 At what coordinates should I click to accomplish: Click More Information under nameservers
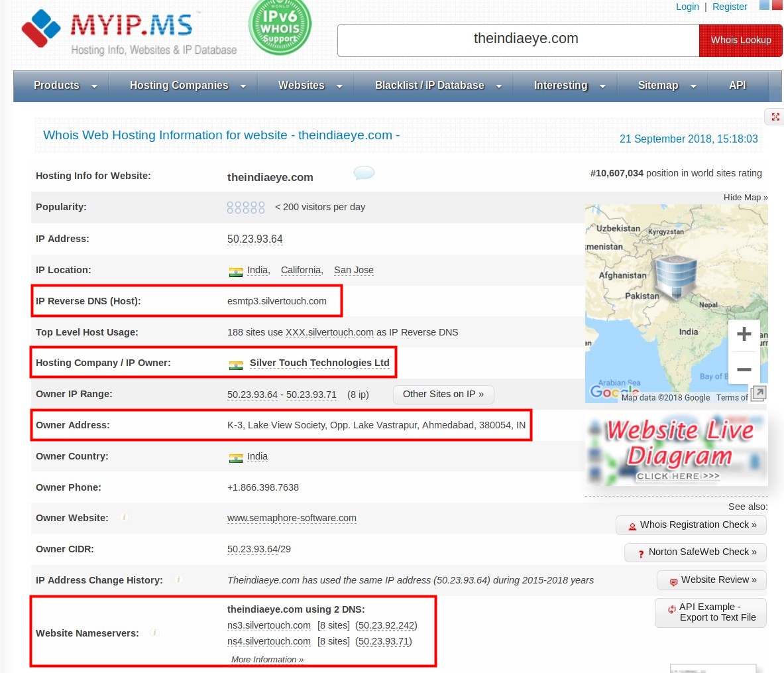point(268,660)
